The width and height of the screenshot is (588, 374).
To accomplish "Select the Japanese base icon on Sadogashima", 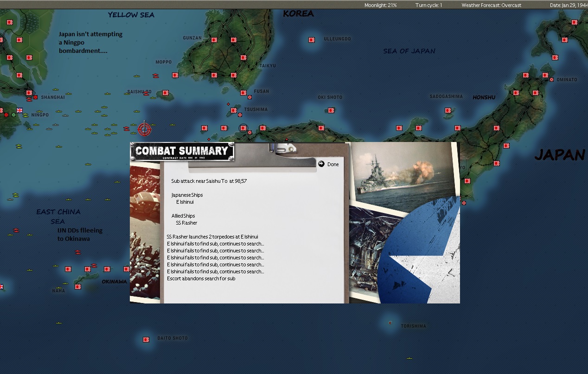I will click(447, 110).
